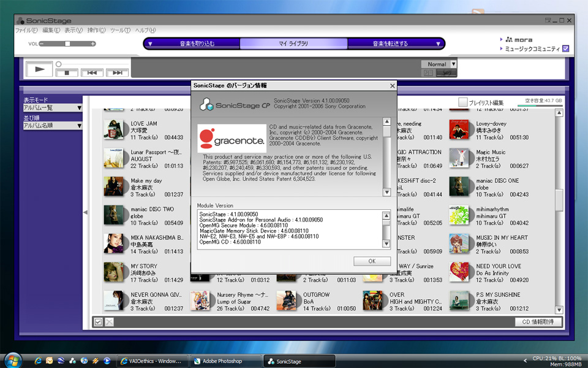Image resolution: width=588 pixels, height=368 pixels.
Task: Click the 'P.S MY SUNSHINE' album title
Action: point(498,295)
